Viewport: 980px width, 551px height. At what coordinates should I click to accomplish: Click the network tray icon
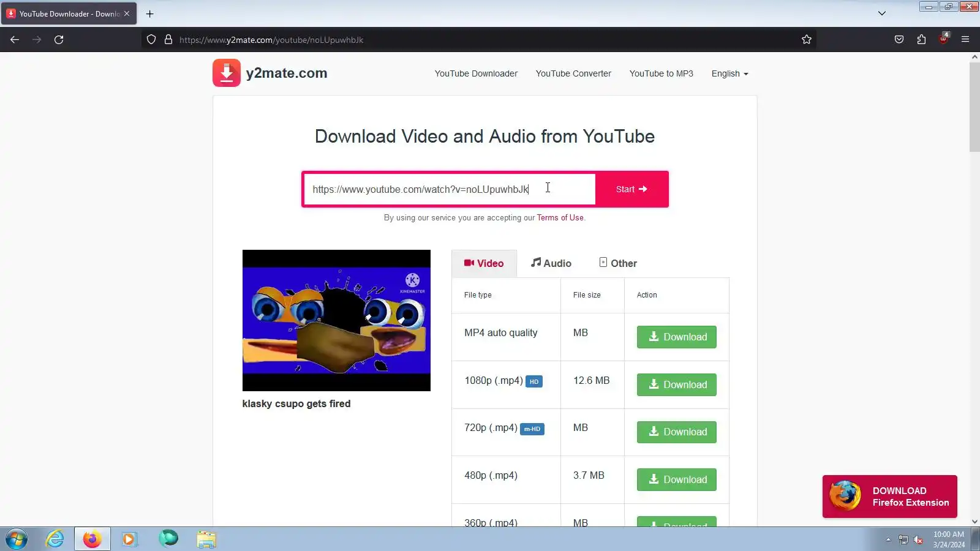(903, 539)
